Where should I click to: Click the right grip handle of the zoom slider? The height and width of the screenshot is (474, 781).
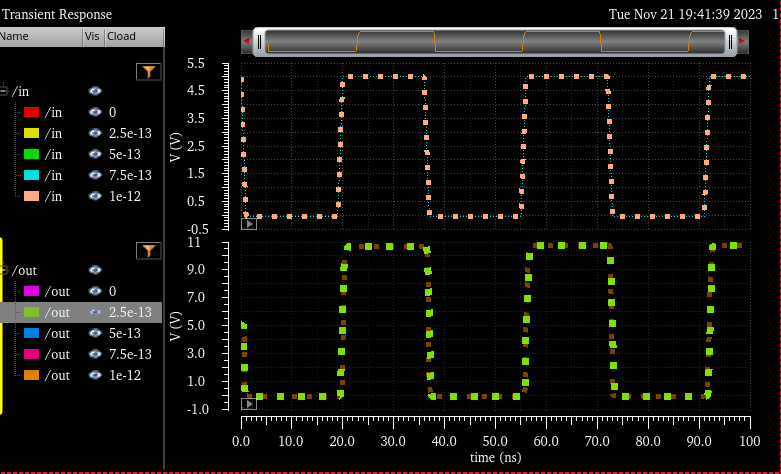coord(730,41)
